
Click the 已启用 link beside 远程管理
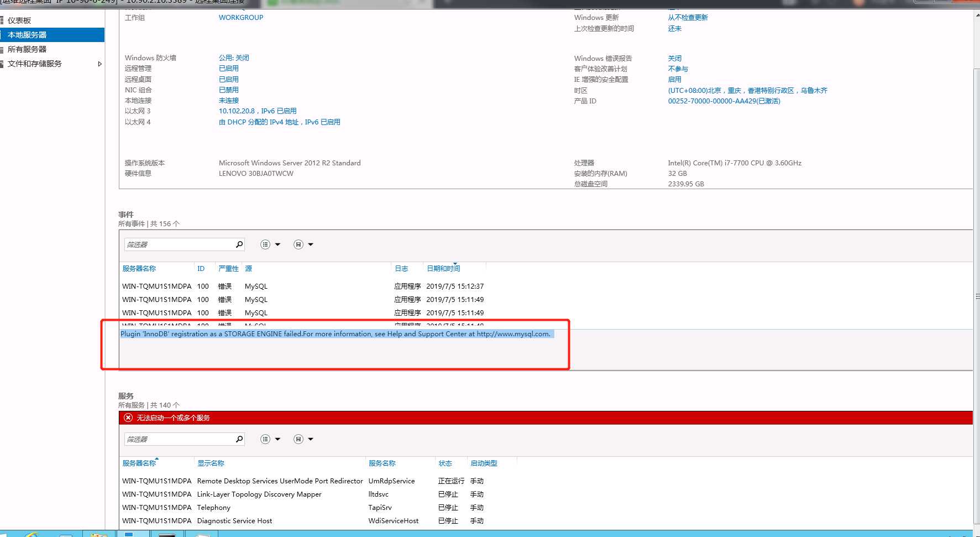pyautogui.click(x=229, y=69)
